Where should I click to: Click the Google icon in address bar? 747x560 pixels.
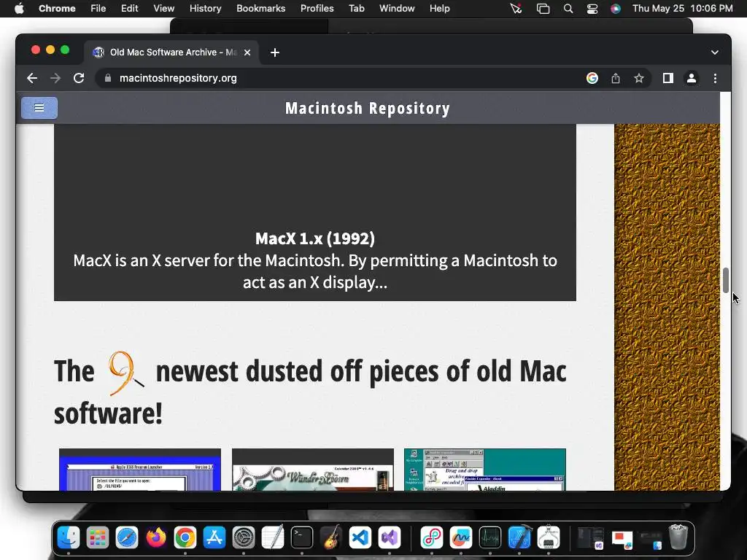[592, 78]
